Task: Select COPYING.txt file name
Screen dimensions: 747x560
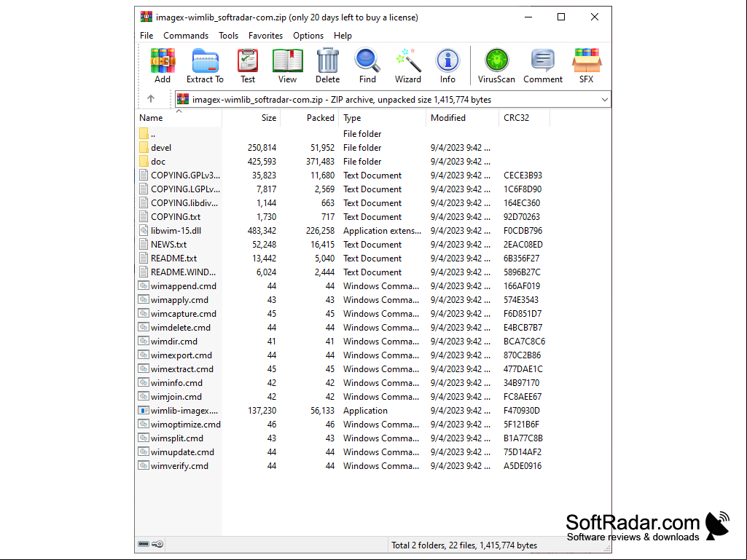Action: coord(176,217)
